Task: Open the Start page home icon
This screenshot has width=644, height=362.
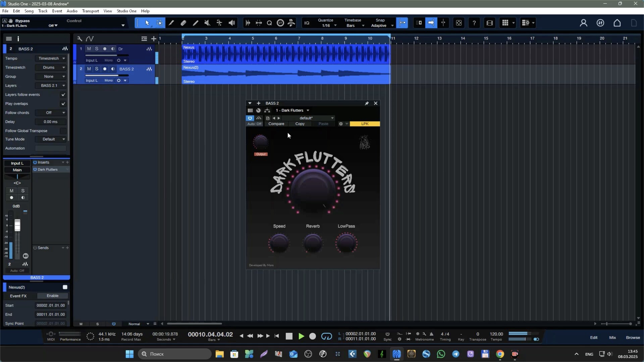Action: point(617,23)
